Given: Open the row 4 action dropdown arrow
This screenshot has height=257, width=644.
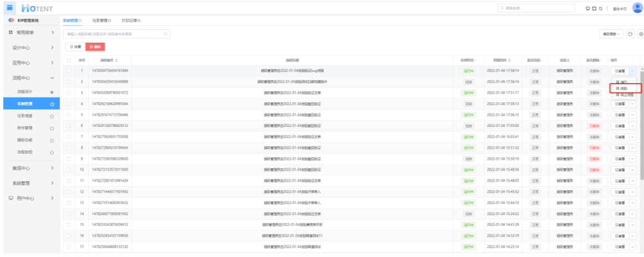Looking at the screenshot, I should (x=632, y=104).
